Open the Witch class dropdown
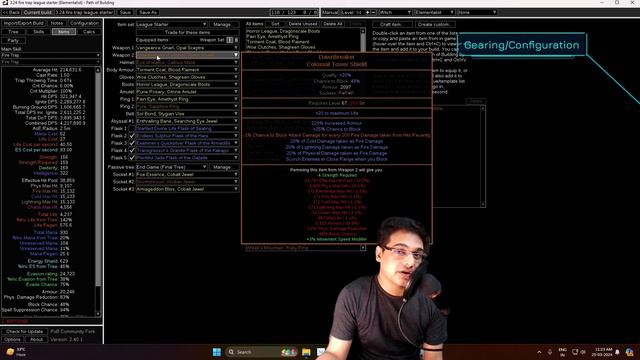Image resolution: width=640 pixels, height=360 pixels. coord(395,13)
